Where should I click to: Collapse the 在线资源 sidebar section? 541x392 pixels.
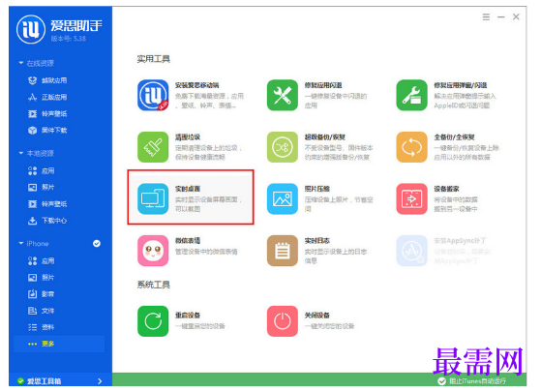[x=21, y=63]
